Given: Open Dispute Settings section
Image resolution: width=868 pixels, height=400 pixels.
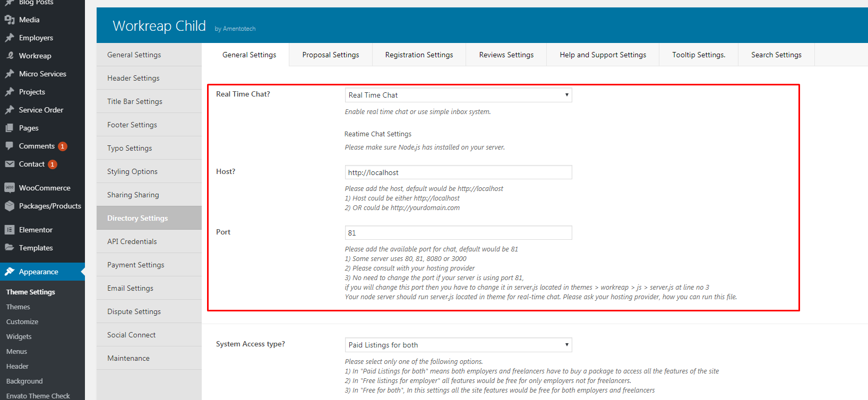Looking at the screenshot, I should coord(149,311).
